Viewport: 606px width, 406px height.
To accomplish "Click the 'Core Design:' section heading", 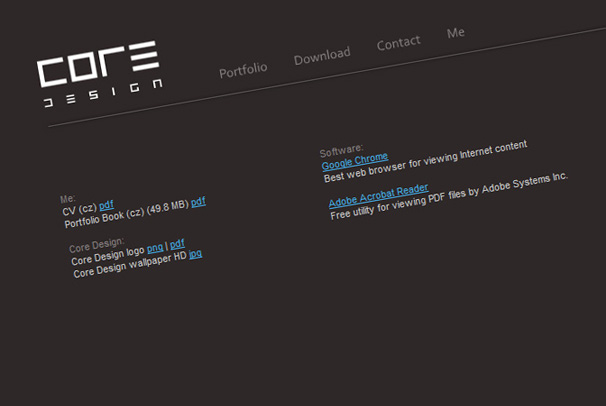I will (x=96, y=244).
